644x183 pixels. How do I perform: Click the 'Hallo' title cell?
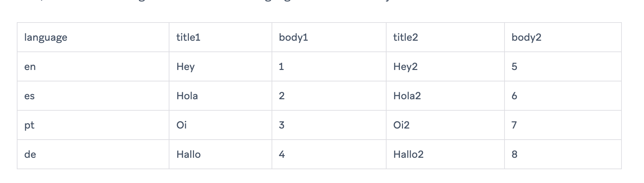pyautogui.click(x=188, y=154)
